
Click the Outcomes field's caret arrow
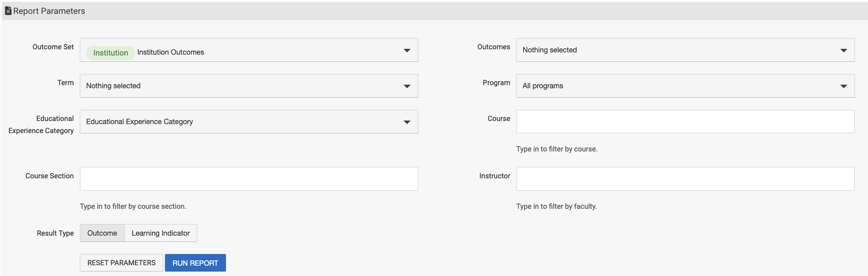pos(843,50)
